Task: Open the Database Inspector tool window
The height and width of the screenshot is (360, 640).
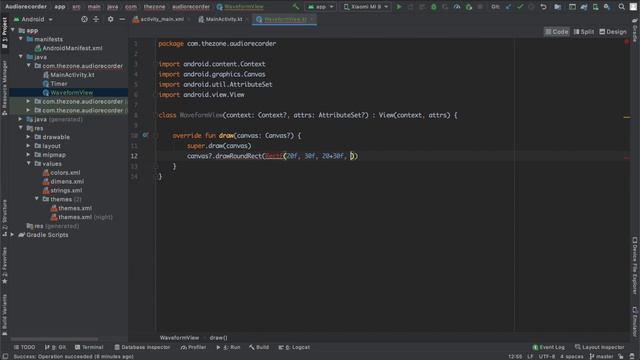Action: click(x=142, y=347)
